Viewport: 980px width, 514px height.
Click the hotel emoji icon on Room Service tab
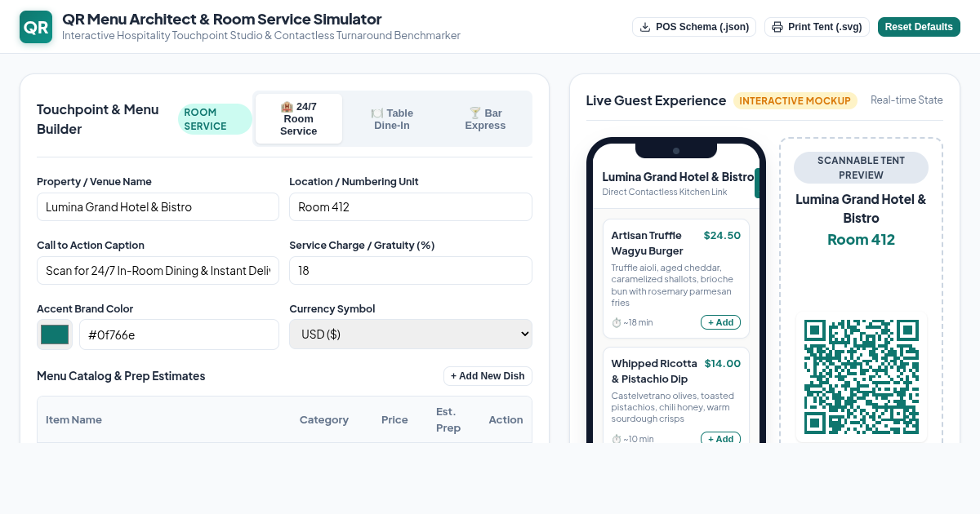pyautogui.click(x=287, y=107)
